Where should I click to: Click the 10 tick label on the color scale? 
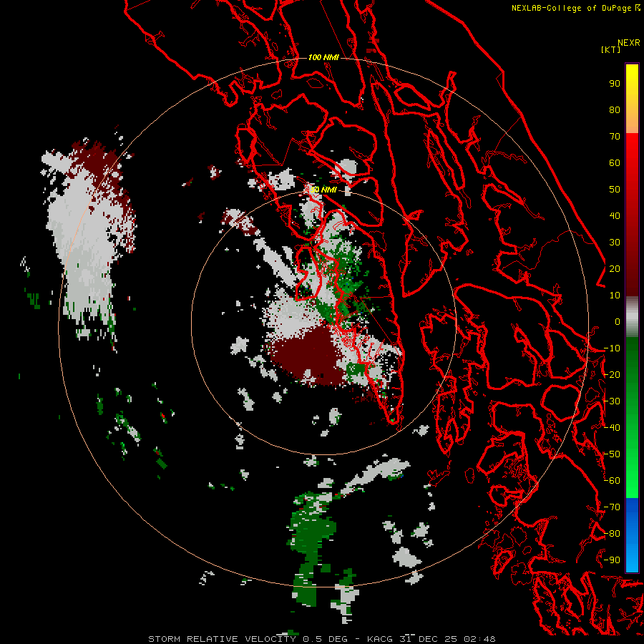point(615,296)
